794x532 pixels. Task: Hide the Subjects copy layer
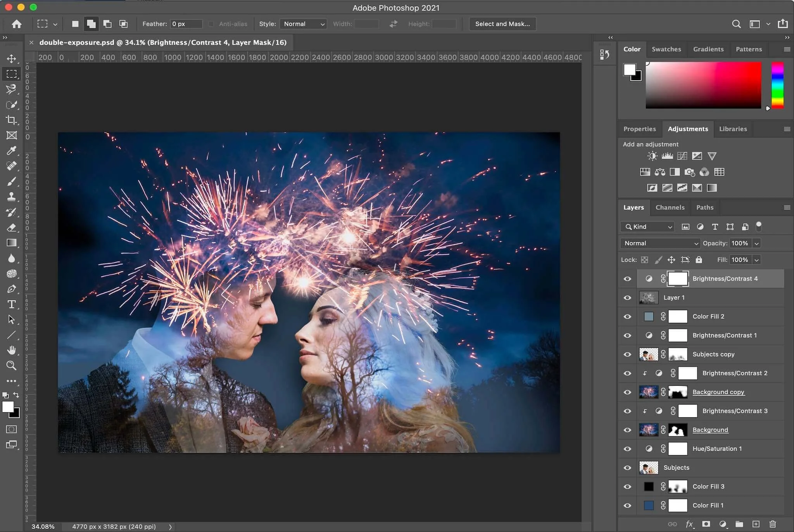pyautogui.click(x=627, y=354)
